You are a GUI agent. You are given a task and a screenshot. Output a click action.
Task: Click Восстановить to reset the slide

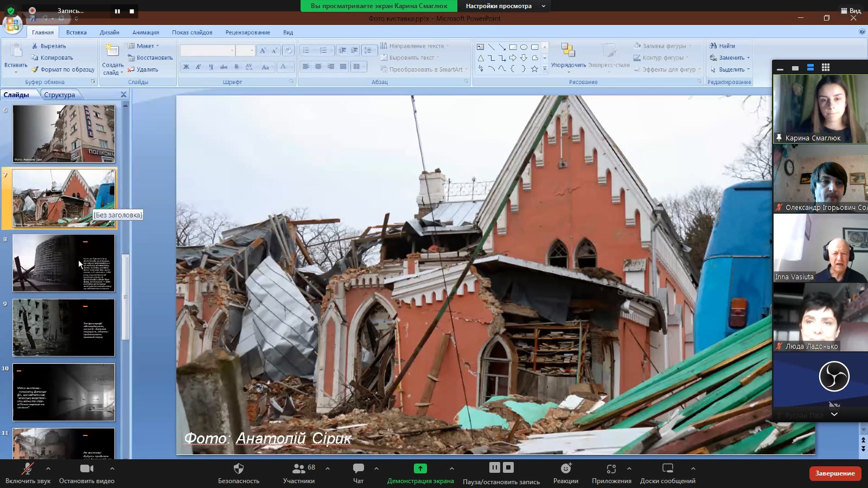150,57
